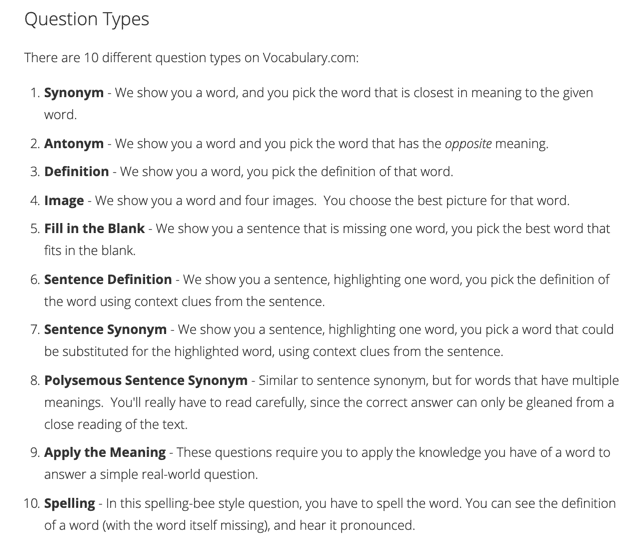The height and width of the screenshot is (549, 639).
Task: Click the bold "Polysemous Sentence Synonym" term
Action: [144, 381]
